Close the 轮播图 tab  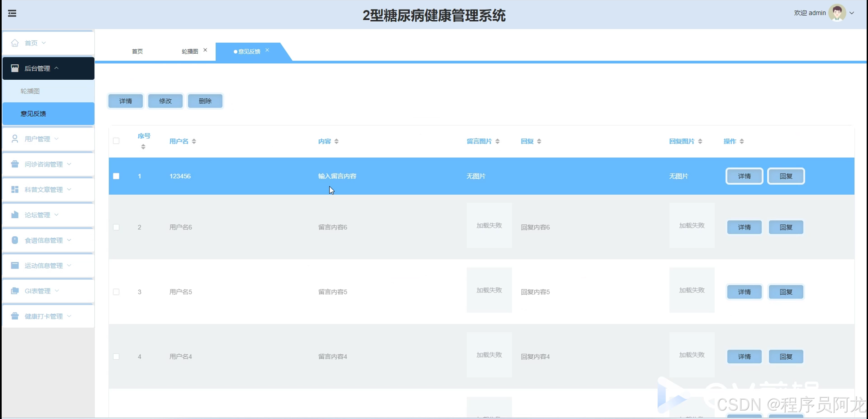(205, 50)
